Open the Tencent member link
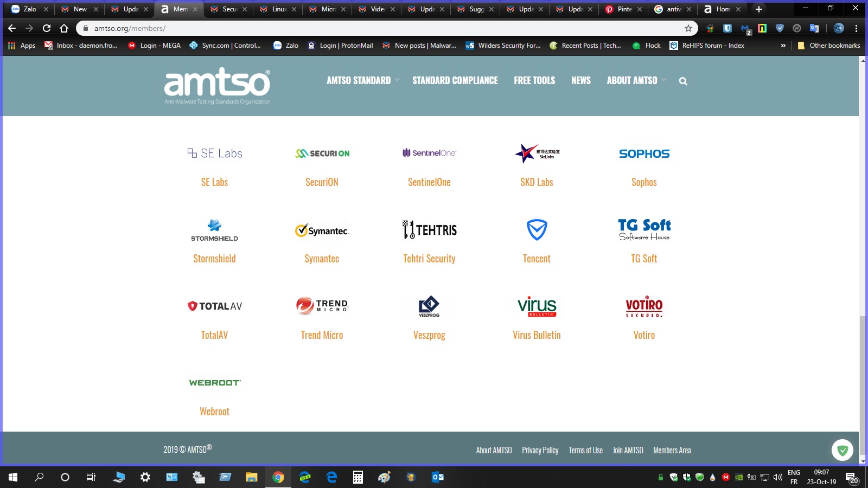Image resolution: width=868 pixels, height=488 pixels. coord(537,259)
